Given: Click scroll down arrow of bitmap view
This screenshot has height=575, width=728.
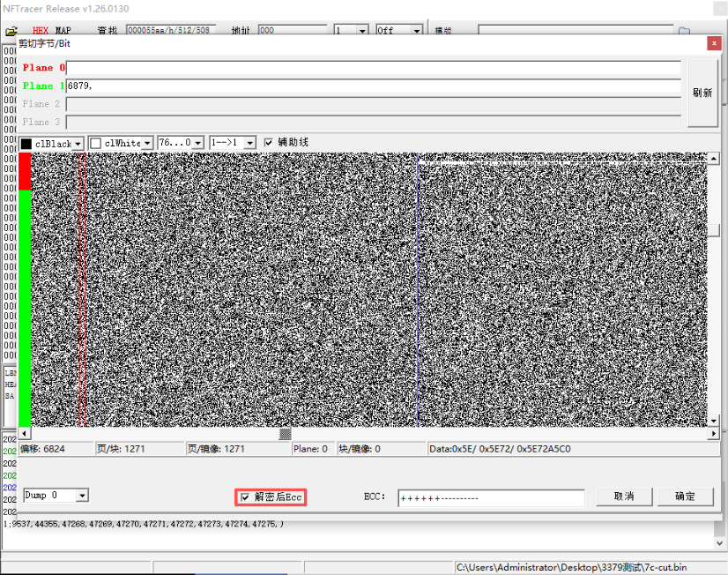Looking at the screenshot, I should pyautogui.click(x=714, y=421).
